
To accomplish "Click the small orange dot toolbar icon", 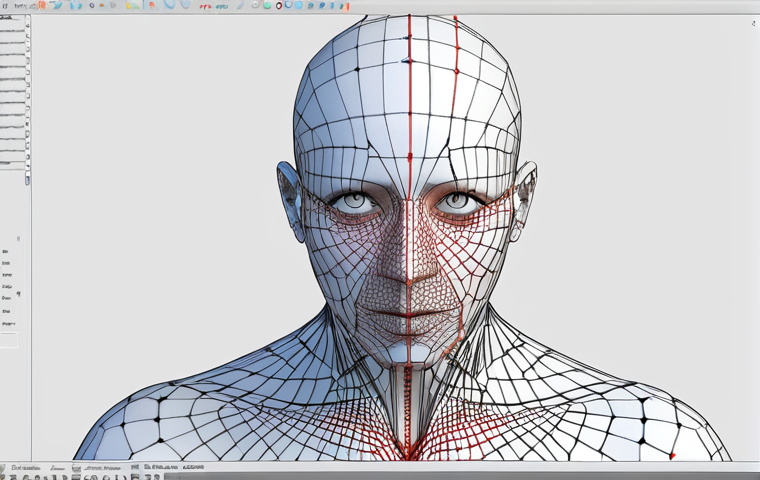I will (x=102, y=5).
